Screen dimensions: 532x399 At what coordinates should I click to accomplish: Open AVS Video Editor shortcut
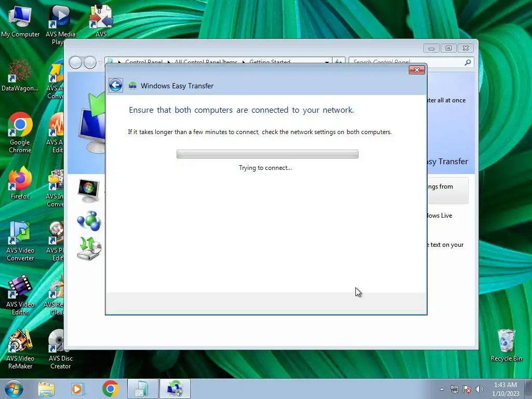pos(20,295)
